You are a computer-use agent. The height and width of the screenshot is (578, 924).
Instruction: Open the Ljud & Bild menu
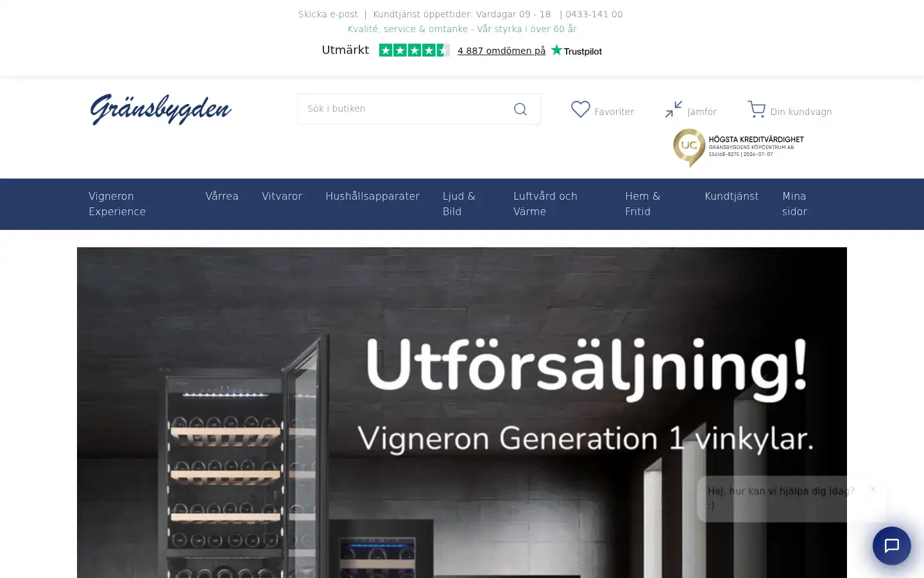(x=459, y=204)
